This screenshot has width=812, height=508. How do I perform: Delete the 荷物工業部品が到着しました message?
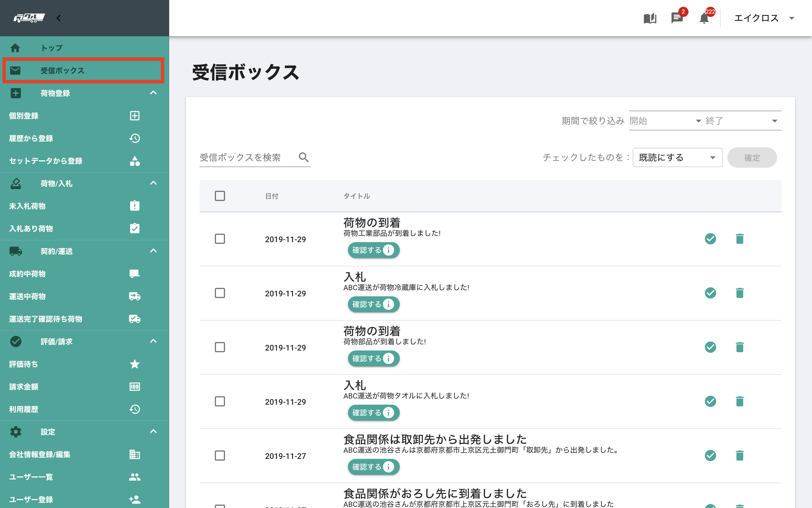pos(740,239)
